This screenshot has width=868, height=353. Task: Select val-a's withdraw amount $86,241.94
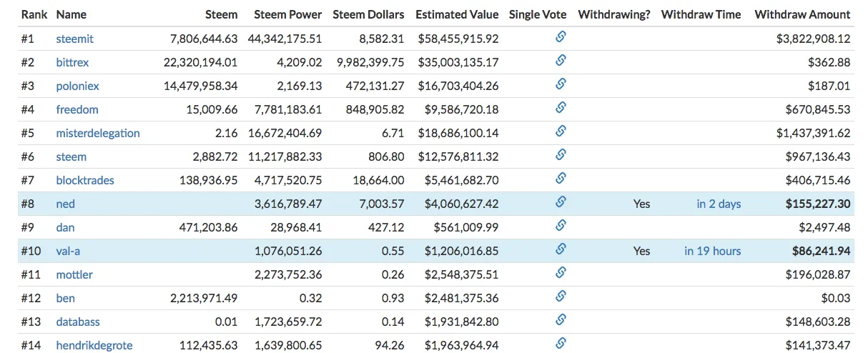822,251
